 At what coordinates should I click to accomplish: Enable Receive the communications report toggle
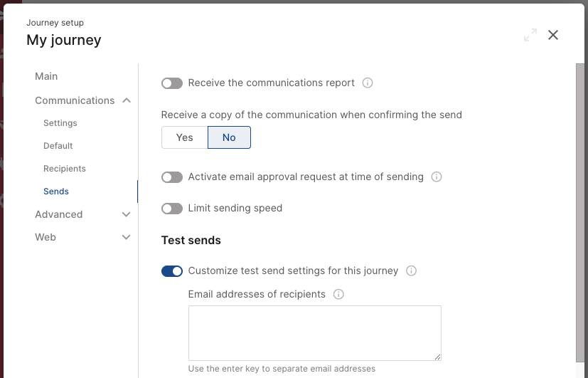[x=172, y=83]
